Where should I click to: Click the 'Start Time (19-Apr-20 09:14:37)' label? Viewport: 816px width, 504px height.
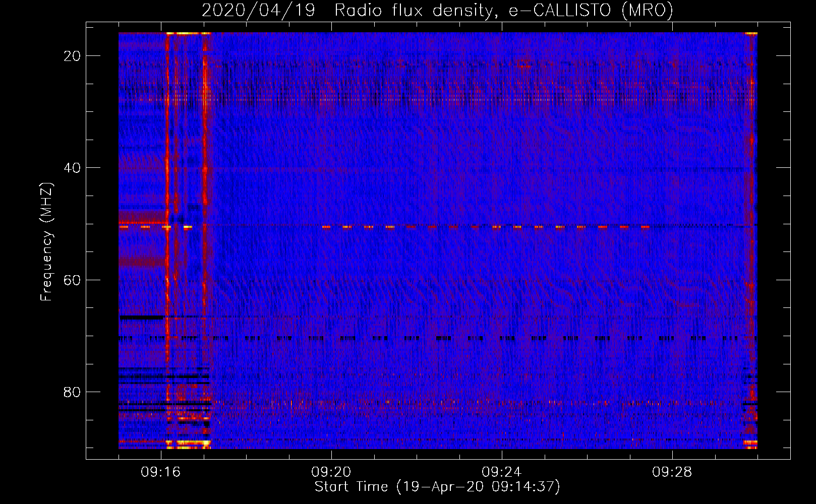[437, 487]
